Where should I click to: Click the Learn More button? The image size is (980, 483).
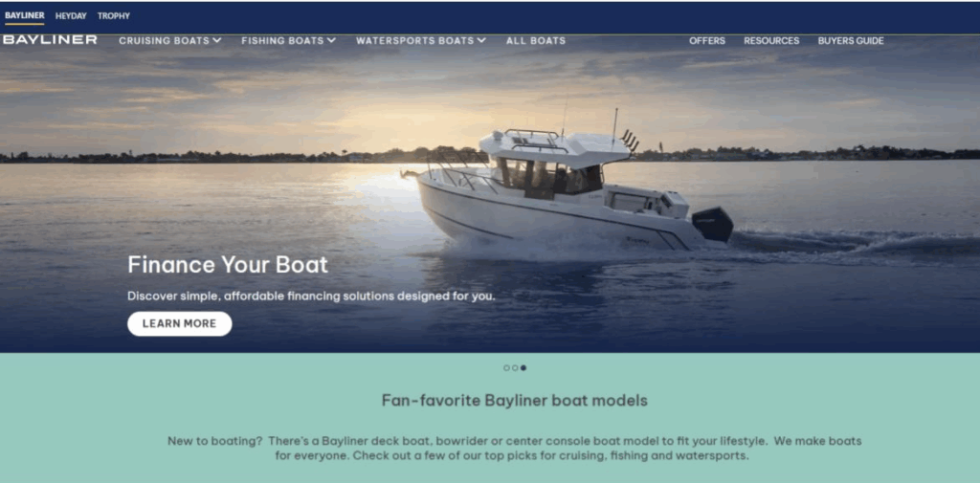179,323
